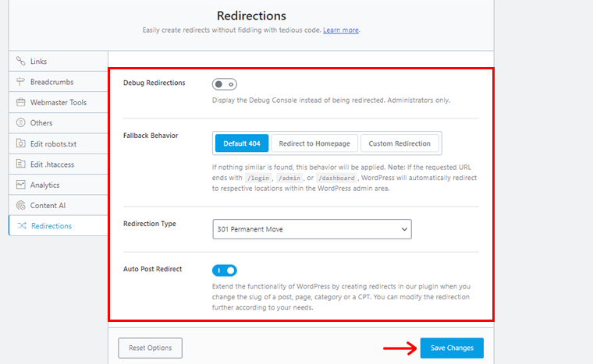
Task: Click the Others circle icon
Action: point(21,123)
